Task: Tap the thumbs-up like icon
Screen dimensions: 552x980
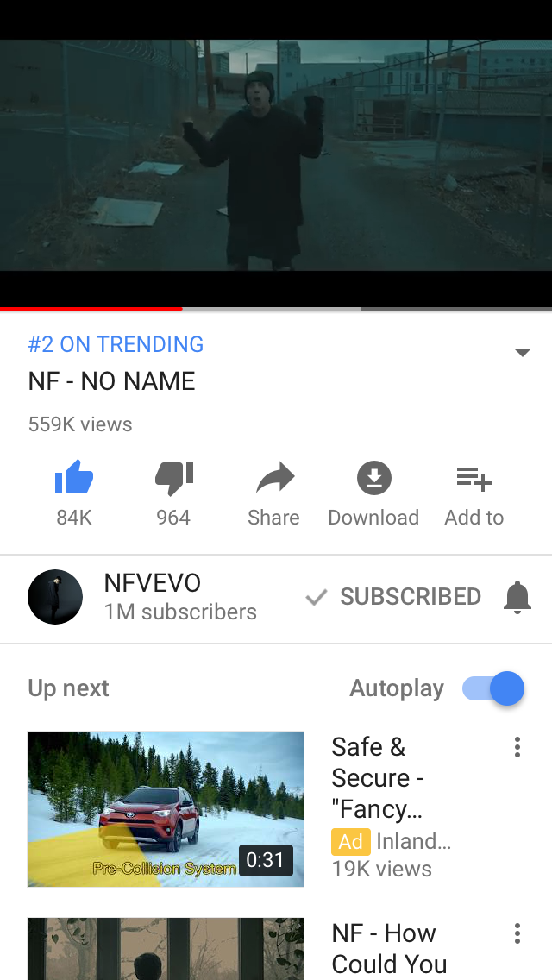Action: [74, 478]
